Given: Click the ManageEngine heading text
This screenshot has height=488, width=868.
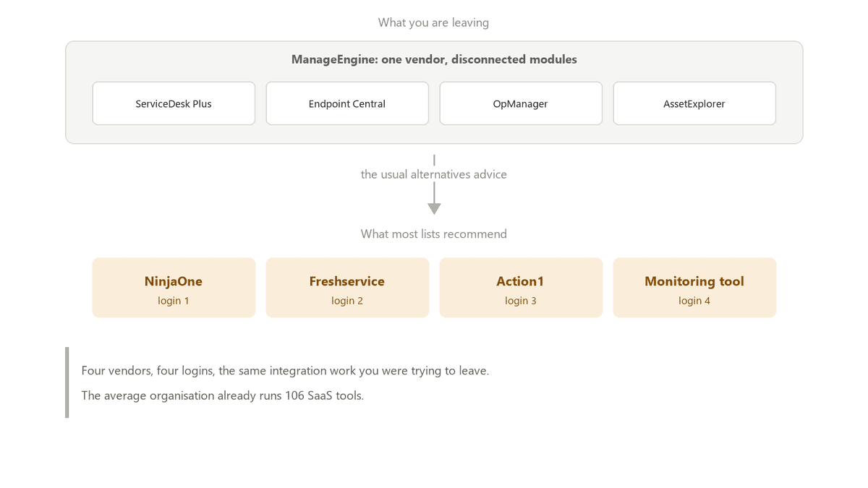Looking at the screenshot, I should [434, 59].
